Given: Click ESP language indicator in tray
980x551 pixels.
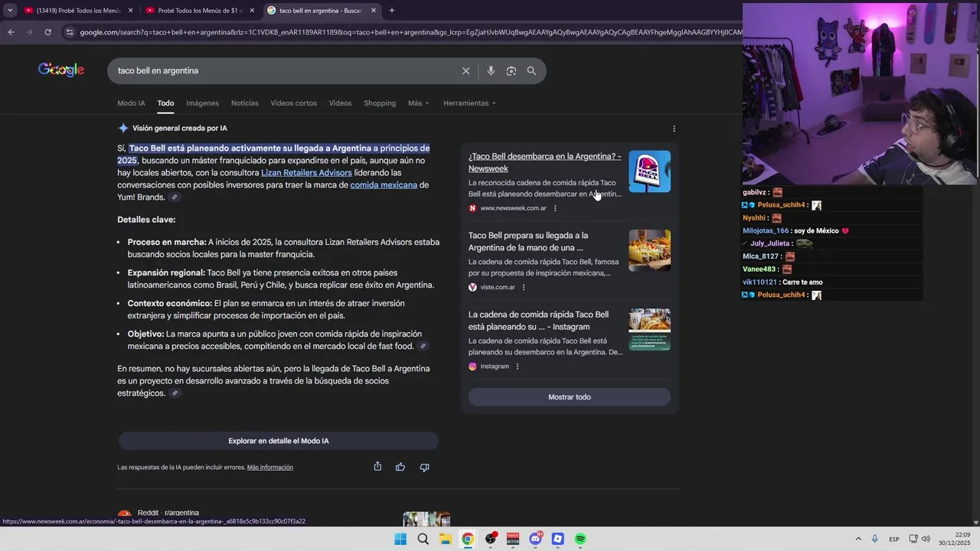Looking at the screenshot, I should pos(893,540).
